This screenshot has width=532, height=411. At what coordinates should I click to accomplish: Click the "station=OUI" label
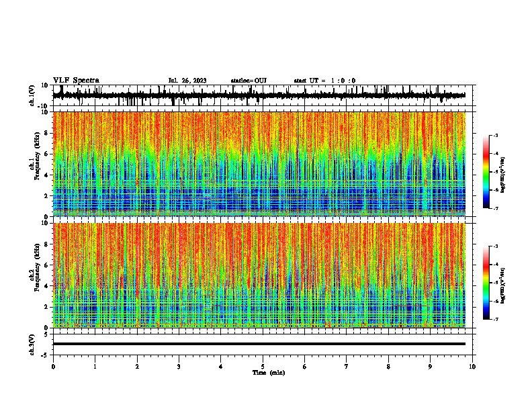249,81
